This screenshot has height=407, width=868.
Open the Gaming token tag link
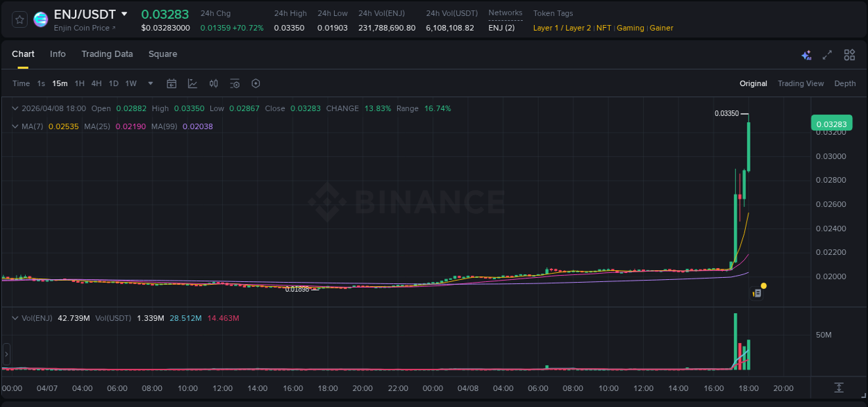tap(631, 28)
